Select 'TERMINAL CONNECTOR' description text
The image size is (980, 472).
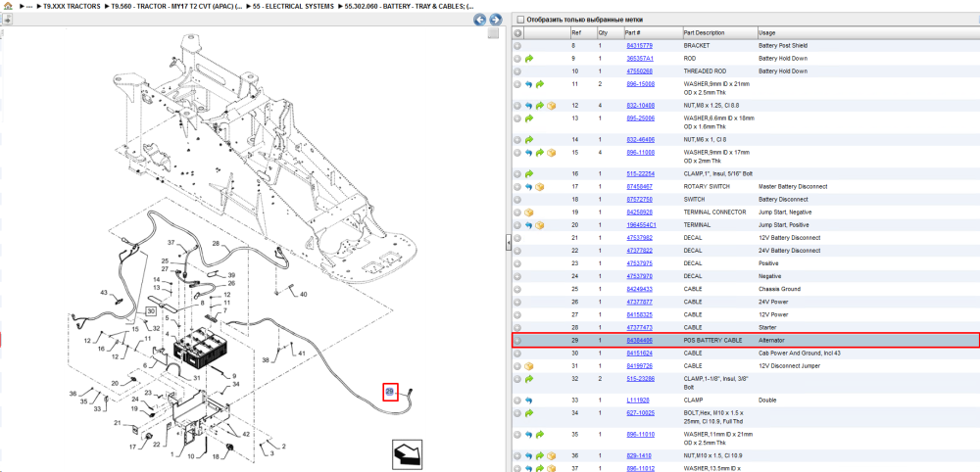point(714,212)
